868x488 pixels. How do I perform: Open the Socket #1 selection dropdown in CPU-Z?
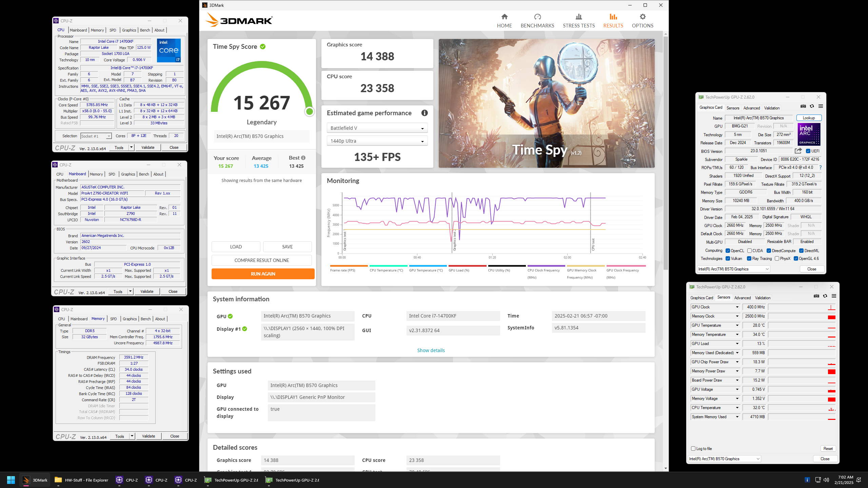(96, 136)
